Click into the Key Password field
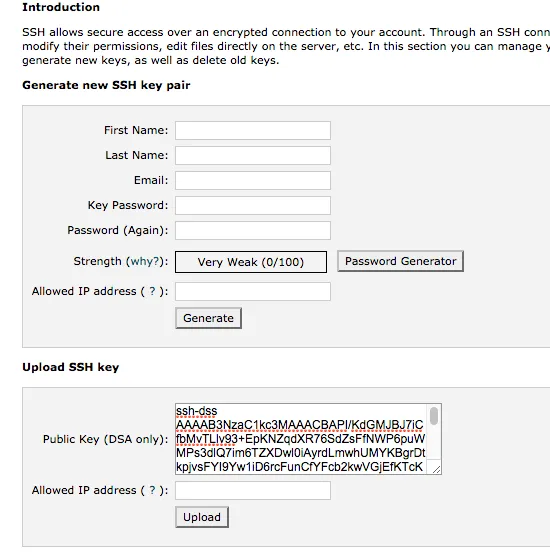Screen dimensions: 550x558 (x=253, y=205)
